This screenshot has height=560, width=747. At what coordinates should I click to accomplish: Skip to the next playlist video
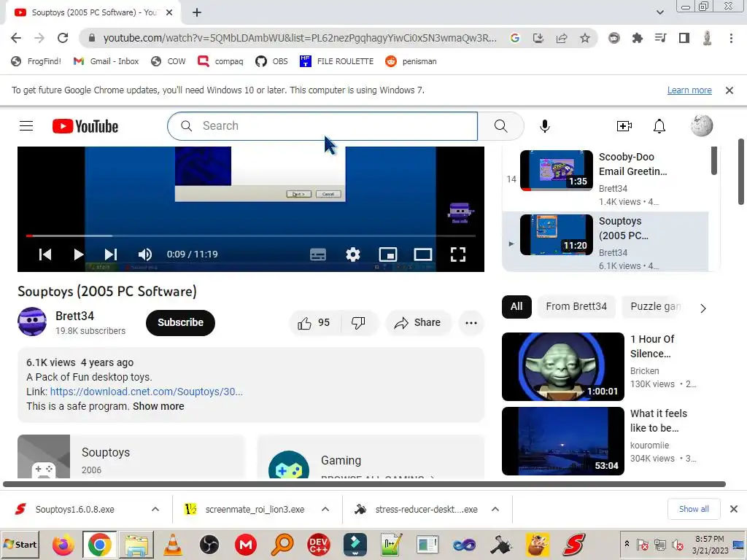click(111, 254)
